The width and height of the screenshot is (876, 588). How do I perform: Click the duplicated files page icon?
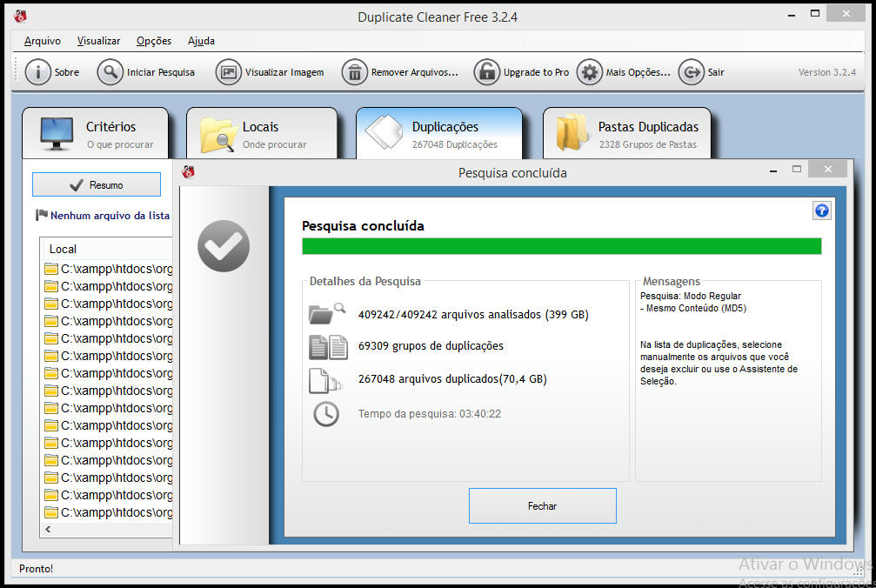click(325, 381)
